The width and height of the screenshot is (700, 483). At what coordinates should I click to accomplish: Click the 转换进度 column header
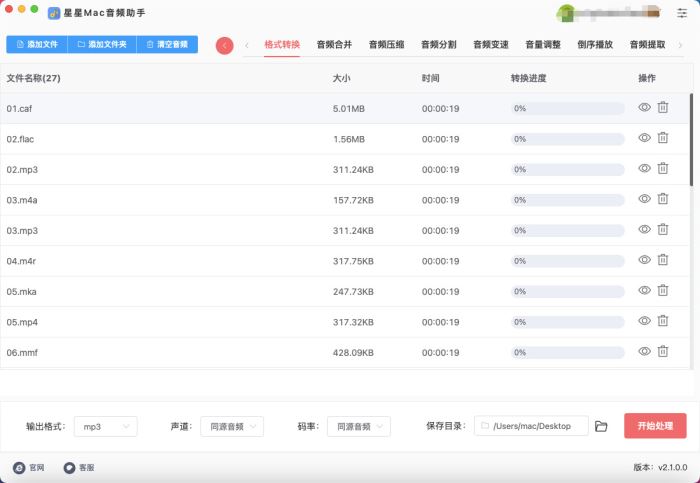pos(529,78)
